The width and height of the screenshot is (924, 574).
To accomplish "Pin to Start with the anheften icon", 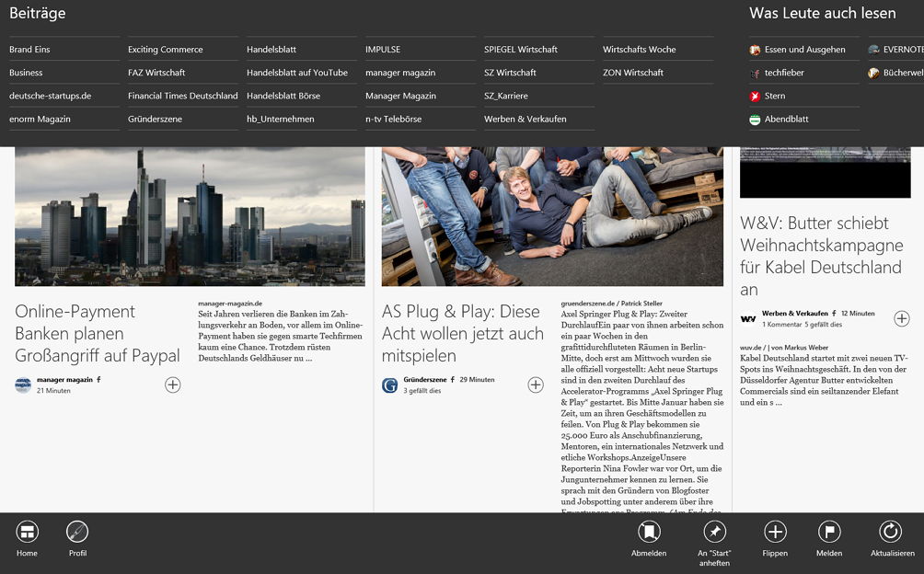I will coord(714,532).
